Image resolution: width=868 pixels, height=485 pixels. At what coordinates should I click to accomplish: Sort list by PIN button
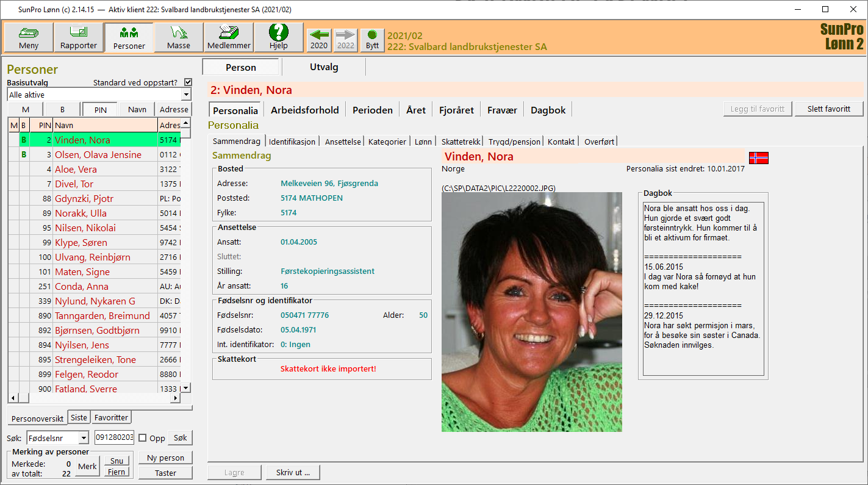click(100, 109)
